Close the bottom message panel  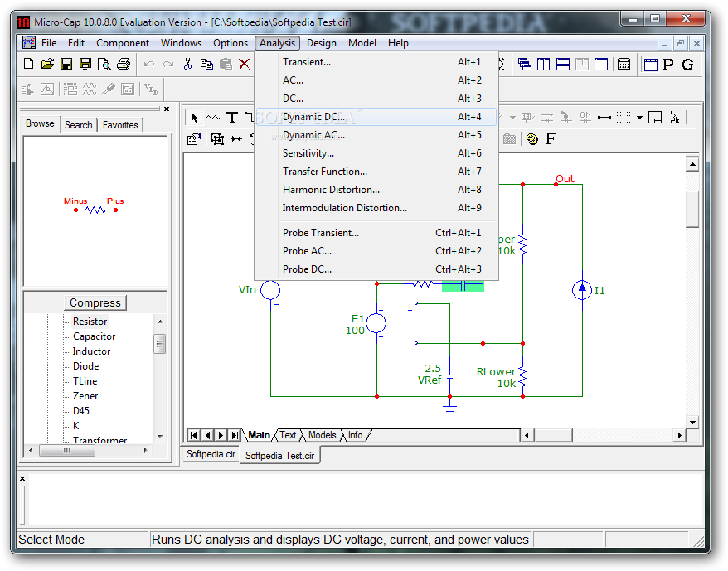coord(22,478)
